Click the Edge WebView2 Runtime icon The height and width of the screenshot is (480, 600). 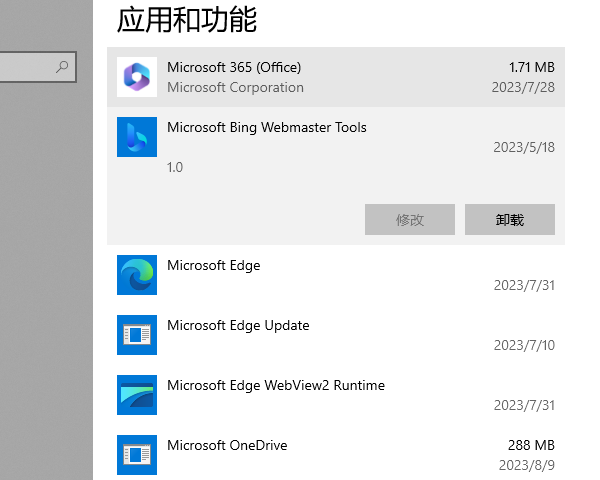pos(137,395)
